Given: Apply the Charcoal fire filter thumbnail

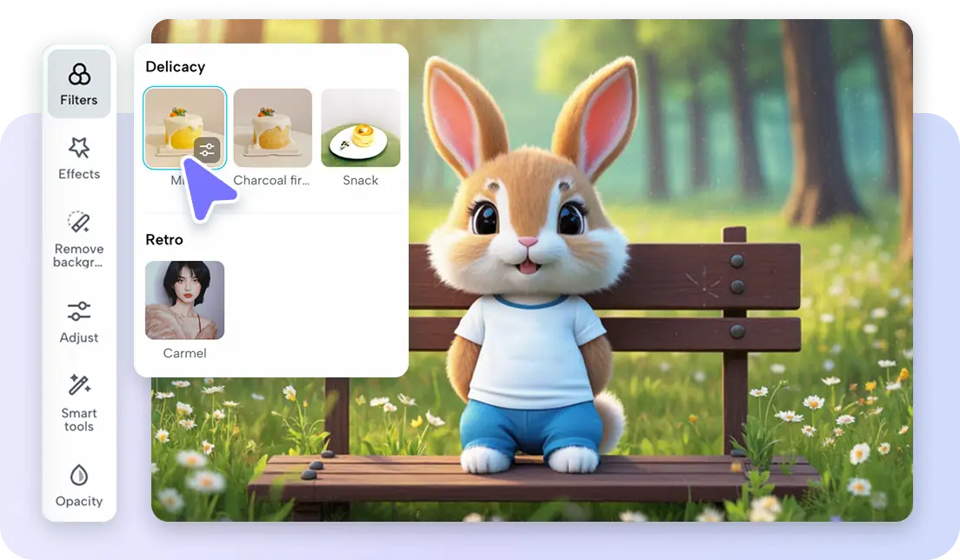Looking at the screenshot, I should (x=272, y=128).
